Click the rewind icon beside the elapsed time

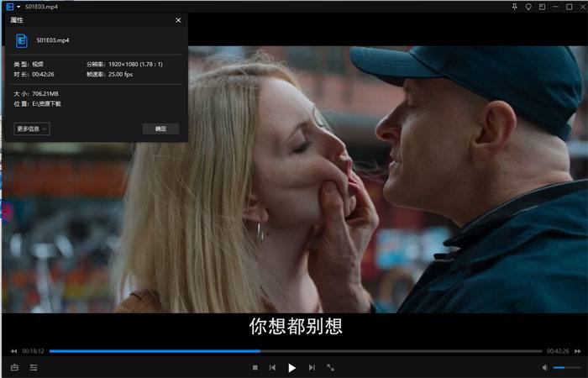[x=13, y=351]
